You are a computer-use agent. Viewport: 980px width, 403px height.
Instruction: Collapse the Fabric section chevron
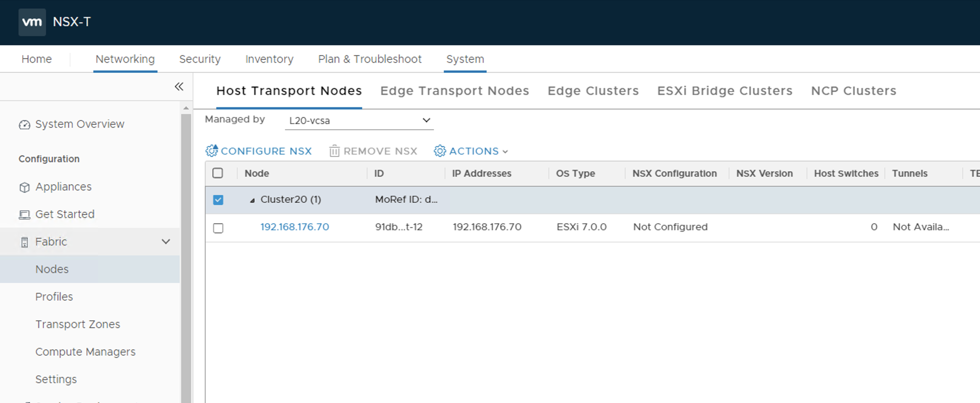[x=166, y=242]
